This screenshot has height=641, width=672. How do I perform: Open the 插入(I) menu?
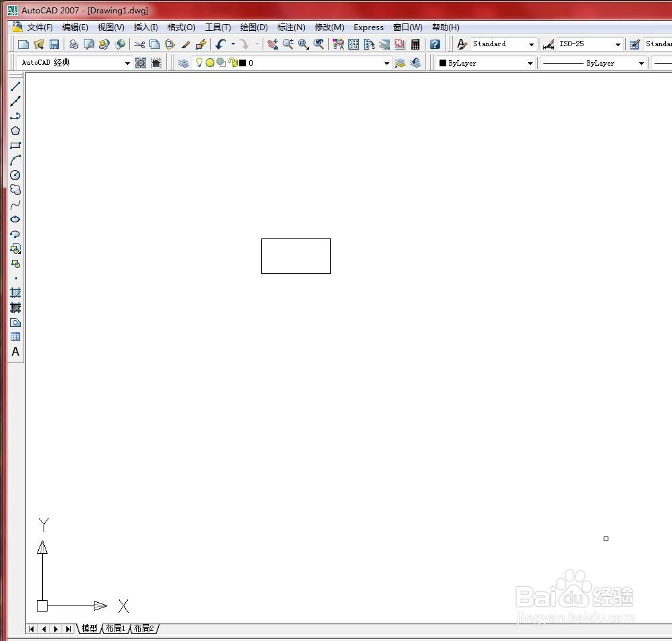click(x=145, y=27)
